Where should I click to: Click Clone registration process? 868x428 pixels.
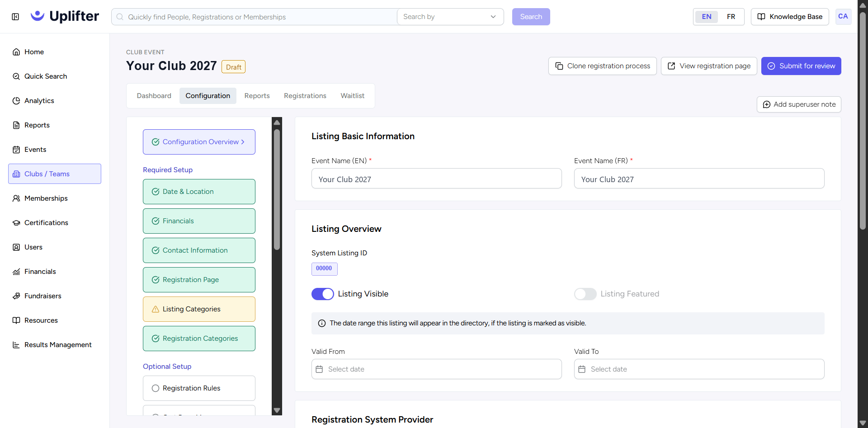click(603, 66)
